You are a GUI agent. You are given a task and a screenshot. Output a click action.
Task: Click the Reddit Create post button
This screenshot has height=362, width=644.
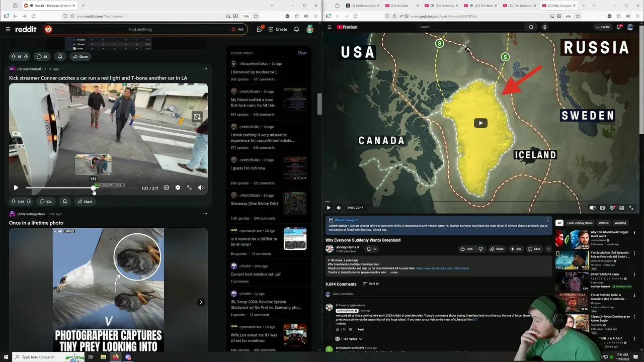pyautogui.click(x=278, y=29)
